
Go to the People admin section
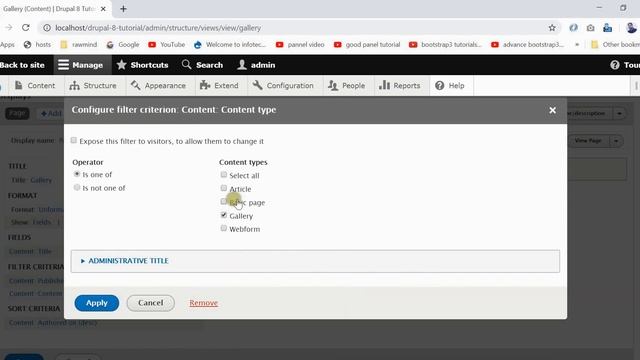tap(347, 86)
